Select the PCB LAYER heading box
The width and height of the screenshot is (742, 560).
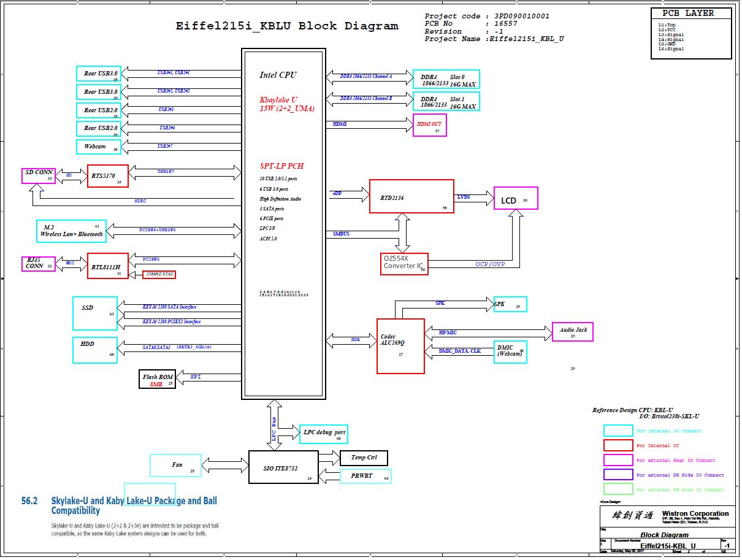click(691, 13)
